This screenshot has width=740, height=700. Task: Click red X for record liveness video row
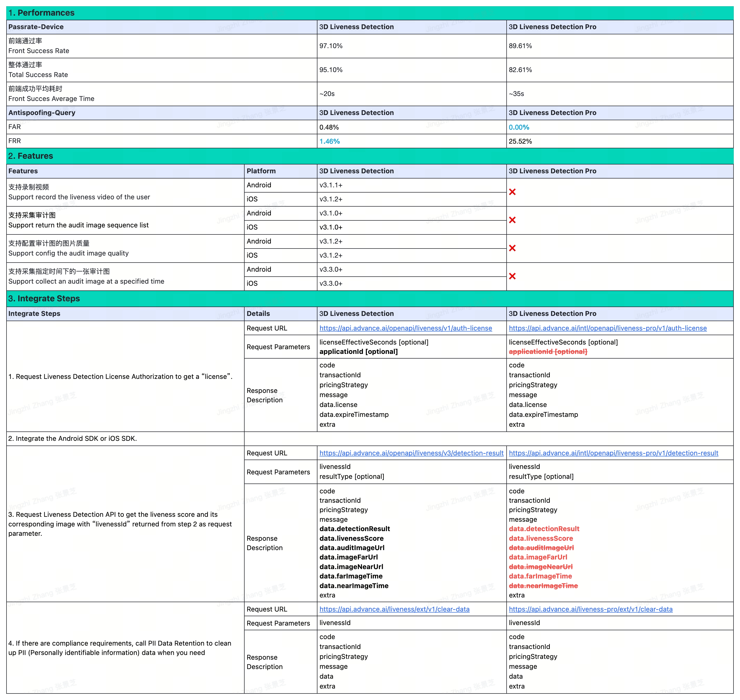[512, 192]
